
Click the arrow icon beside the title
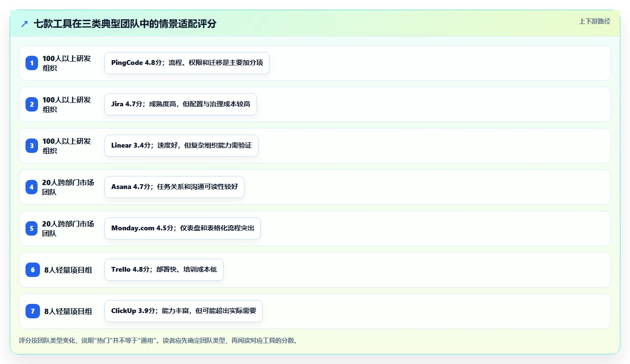[x=25, y=24]
